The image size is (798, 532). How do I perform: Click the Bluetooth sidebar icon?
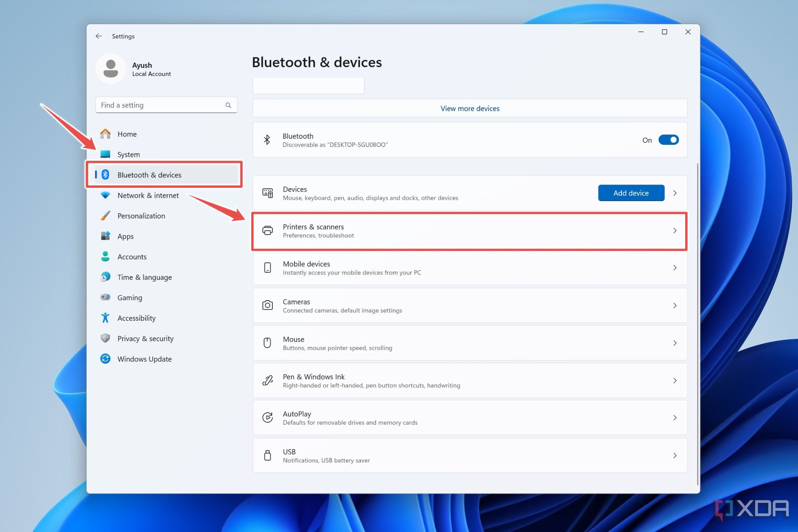coord(105,174)
